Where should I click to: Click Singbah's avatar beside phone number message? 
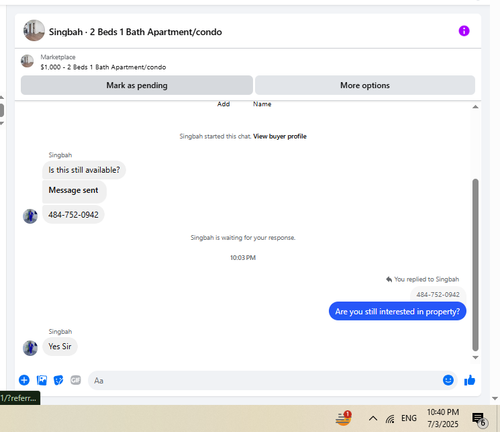point(30,216)
